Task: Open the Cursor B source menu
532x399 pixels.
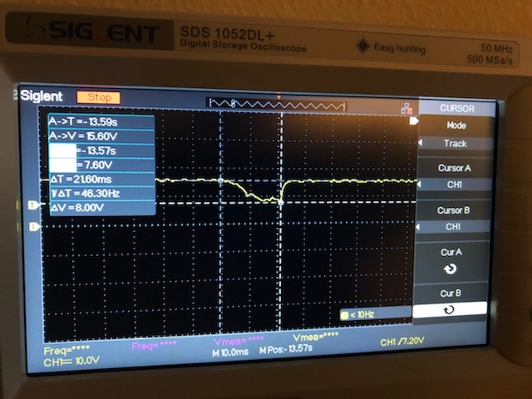Action: [453, 210]
